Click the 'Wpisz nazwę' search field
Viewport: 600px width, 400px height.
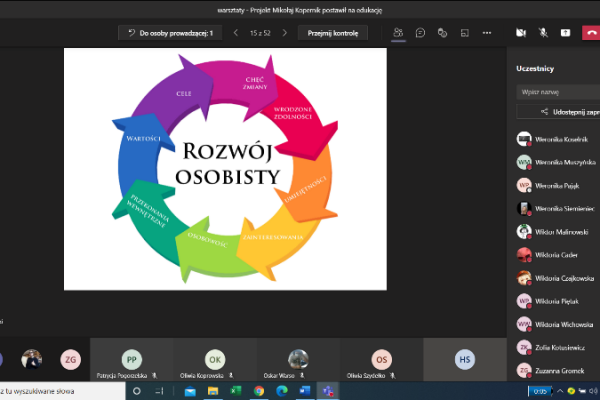coord(555,91)
